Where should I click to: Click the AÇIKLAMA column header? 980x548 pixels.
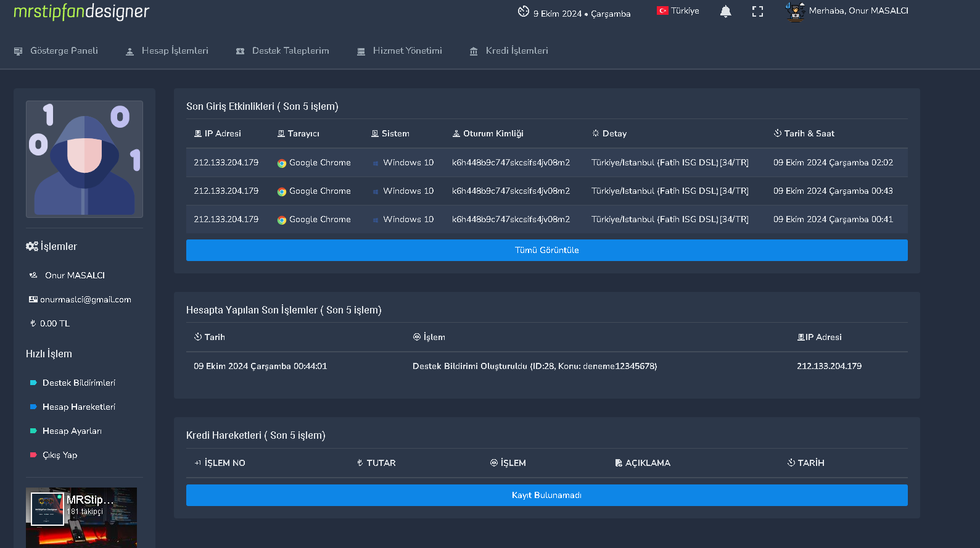pyautogui.click(x=643, y=463)
